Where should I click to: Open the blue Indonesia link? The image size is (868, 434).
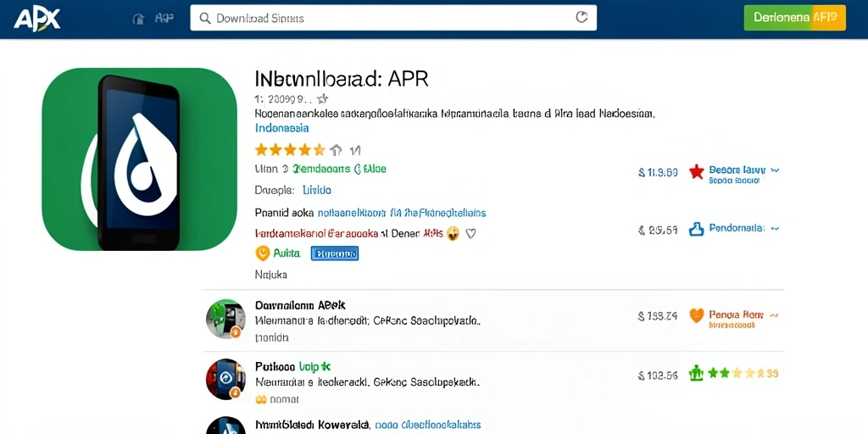[281, 128]
